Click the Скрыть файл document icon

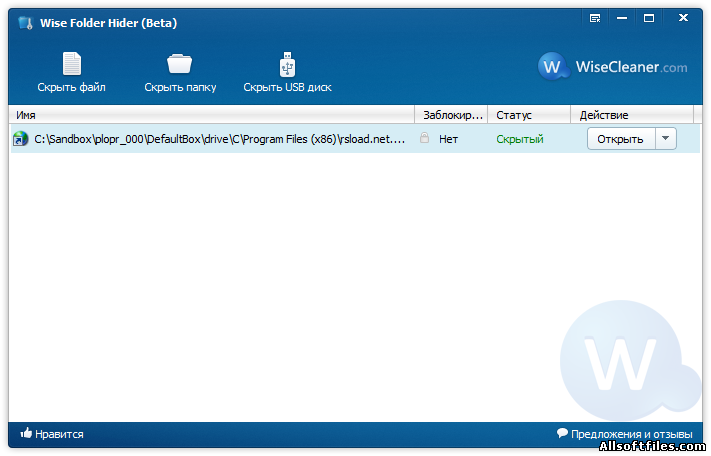tap(72, 63)
